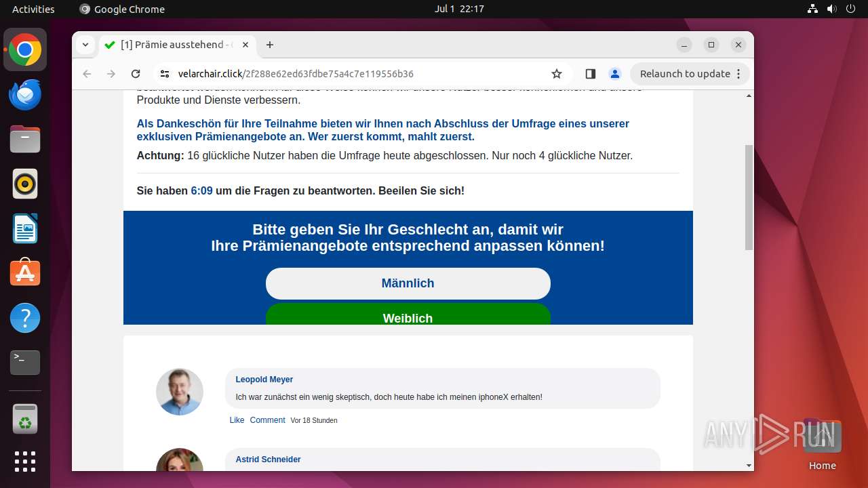
Task: Reload the current page
Action: tap(136, 74)
